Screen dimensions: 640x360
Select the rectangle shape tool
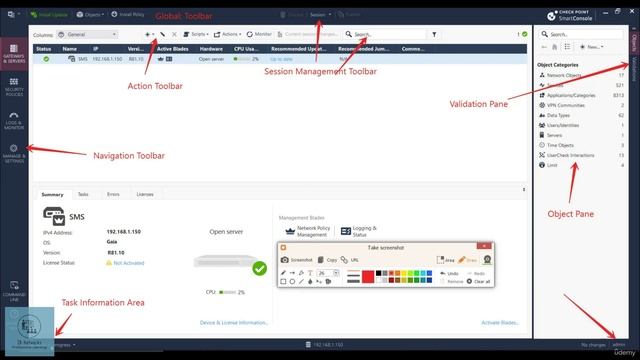(283, 282)
